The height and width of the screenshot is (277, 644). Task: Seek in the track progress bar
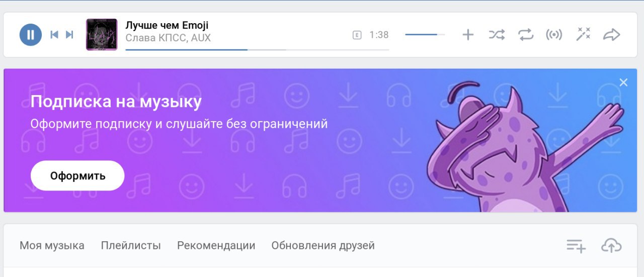coord(257,50)
